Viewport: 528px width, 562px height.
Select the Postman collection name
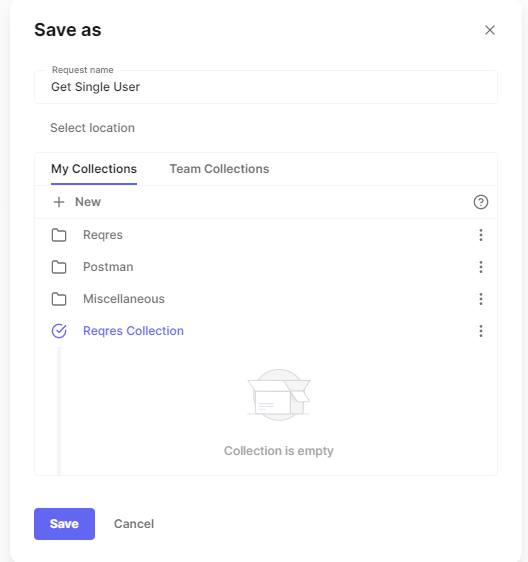tap(108, 267)
